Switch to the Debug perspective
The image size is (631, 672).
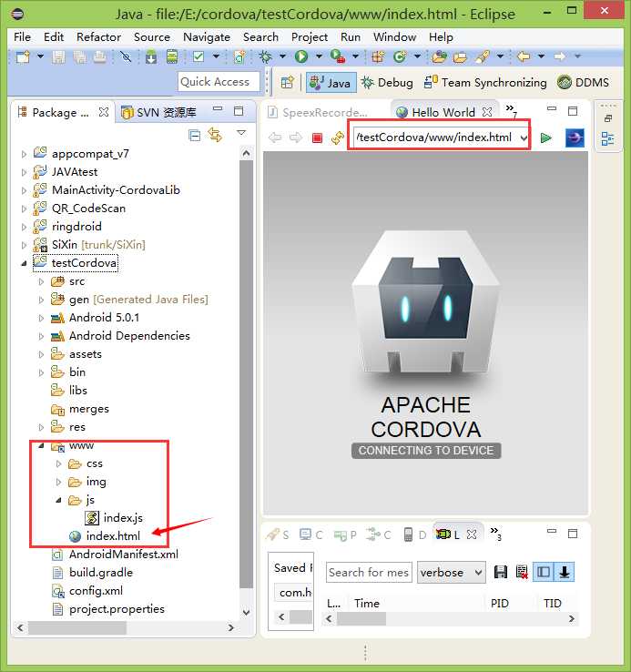tap(387, 82)
